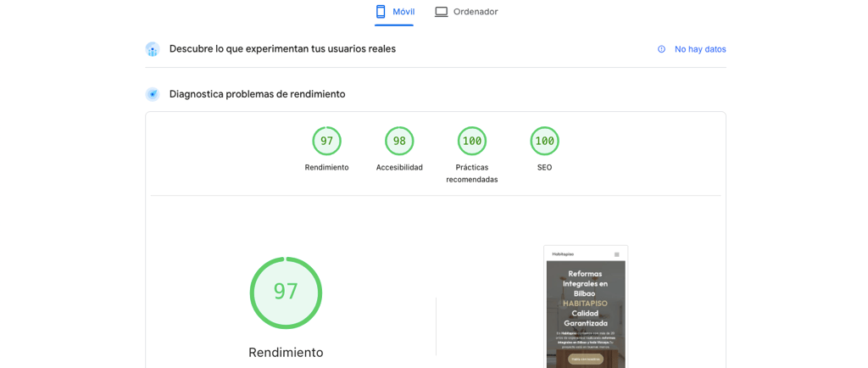Click the Prácticas recomendadas label

pyautogui.click(x=472, y=173)
